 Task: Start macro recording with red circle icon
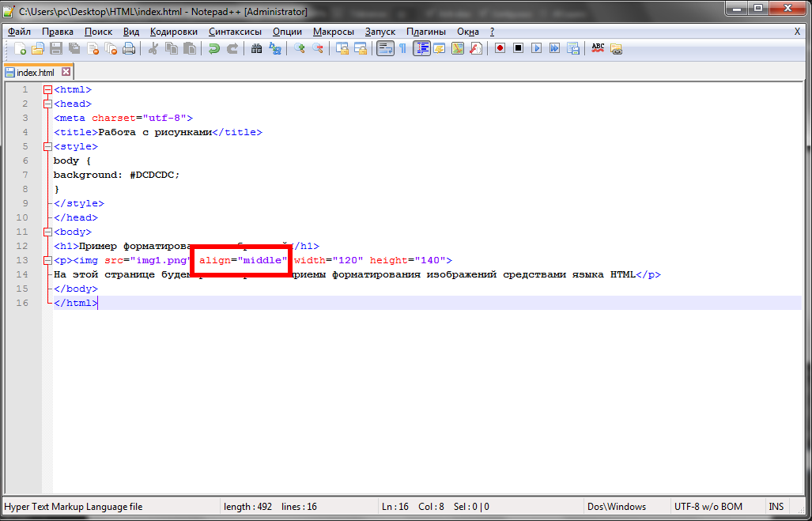click(x=500, y=49)
